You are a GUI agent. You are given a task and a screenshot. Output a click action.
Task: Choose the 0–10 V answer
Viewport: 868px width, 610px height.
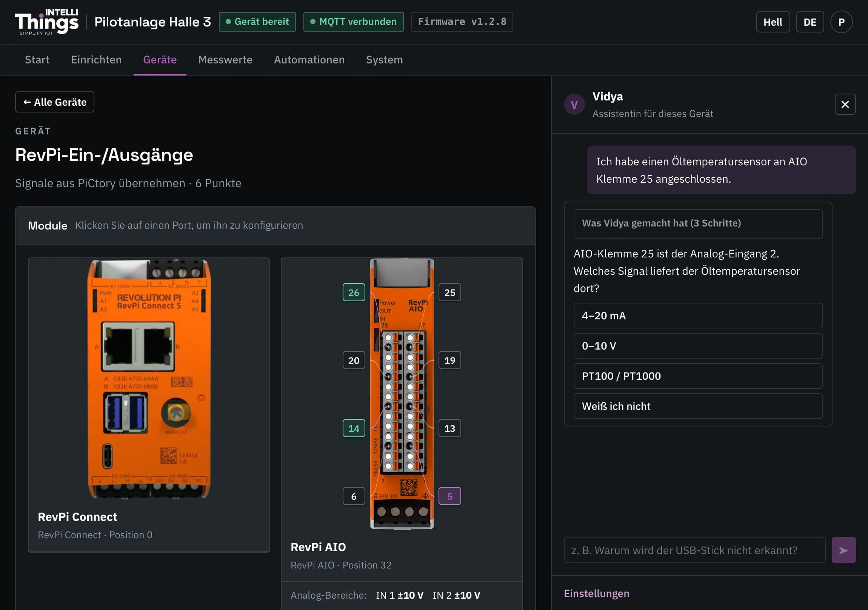click(x=697, y=346)
